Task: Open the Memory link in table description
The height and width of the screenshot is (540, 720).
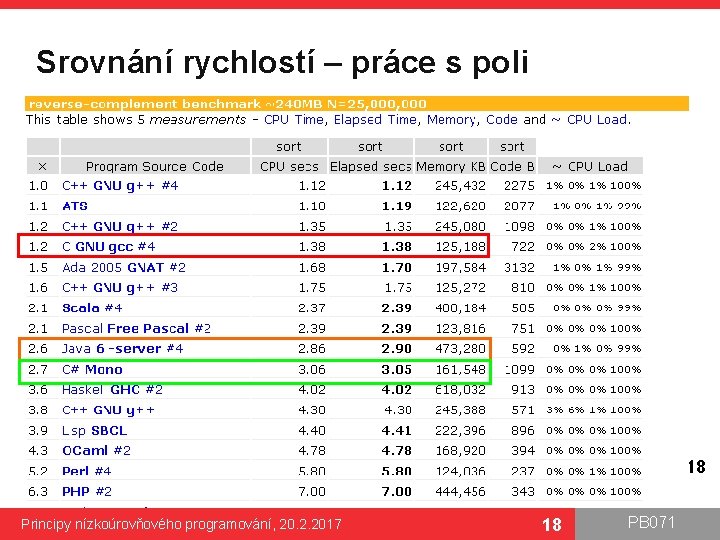Action: 452,120
